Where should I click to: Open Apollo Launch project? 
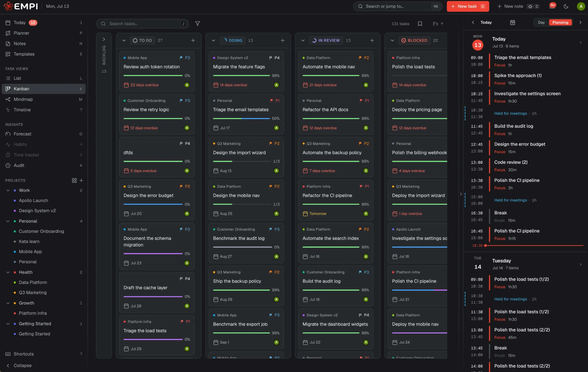tap(33, 200)
